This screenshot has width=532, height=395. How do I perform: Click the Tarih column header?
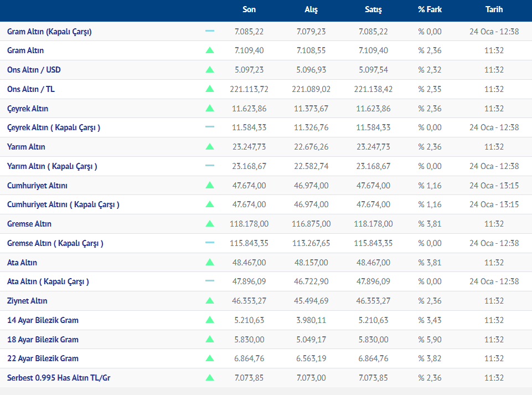click(494, 9)
